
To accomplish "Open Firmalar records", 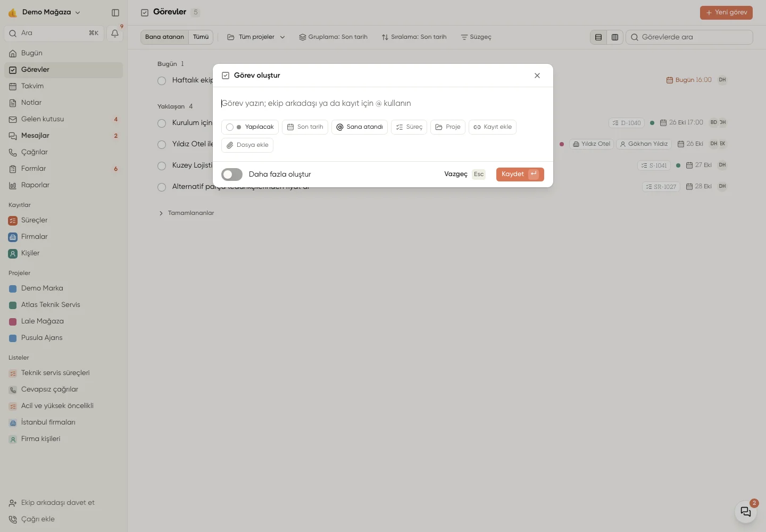I will (x=64, y=237).
